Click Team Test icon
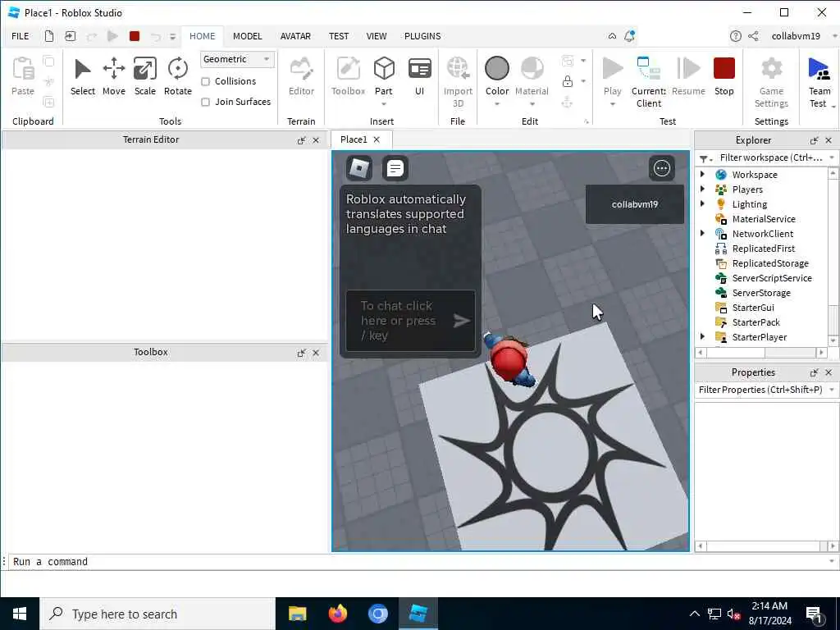The width and height of the screenshot is (840, 630). 819,69
